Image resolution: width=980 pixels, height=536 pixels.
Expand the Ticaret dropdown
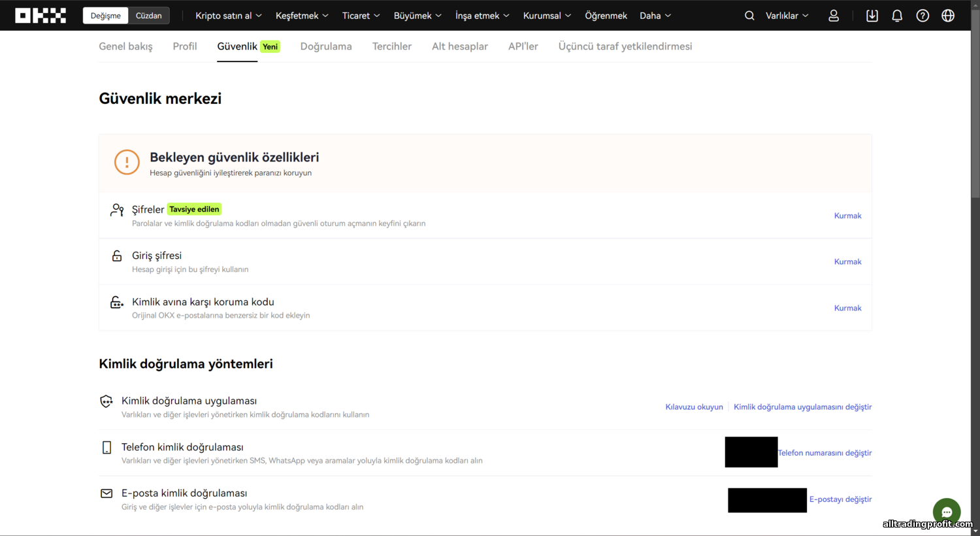361,16
